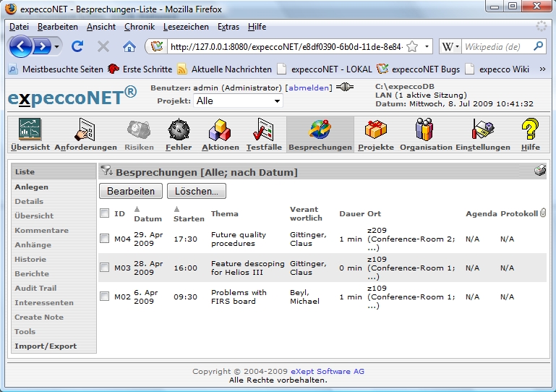
Task: Open the Übersicht dashboard icon
Action: coord(30,130)
